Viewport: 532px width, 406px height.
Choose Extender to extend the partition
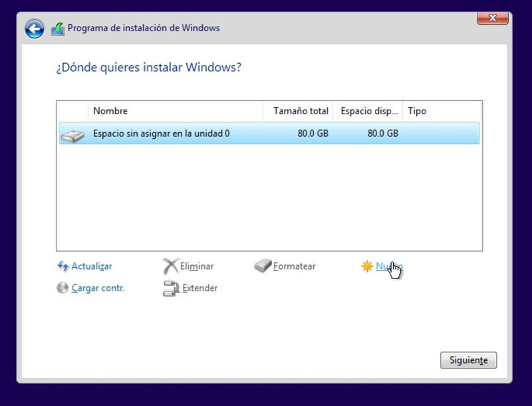pos(200,288)
